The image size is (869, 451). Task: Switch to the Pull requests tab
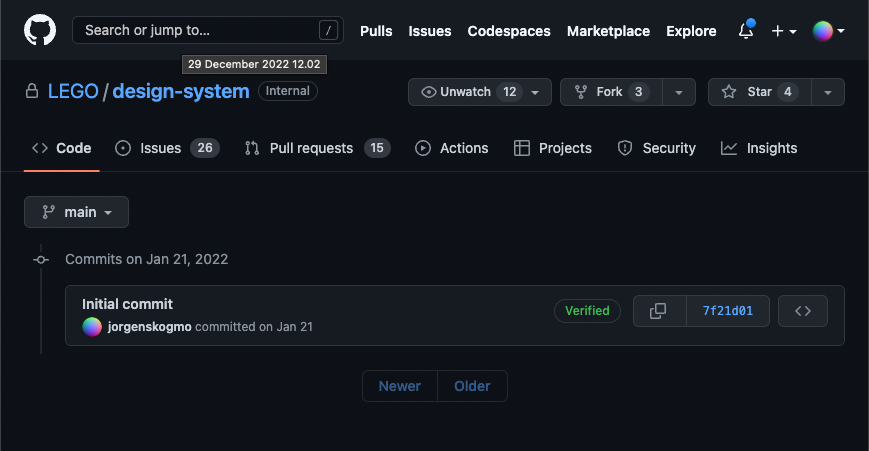(317, 148)
